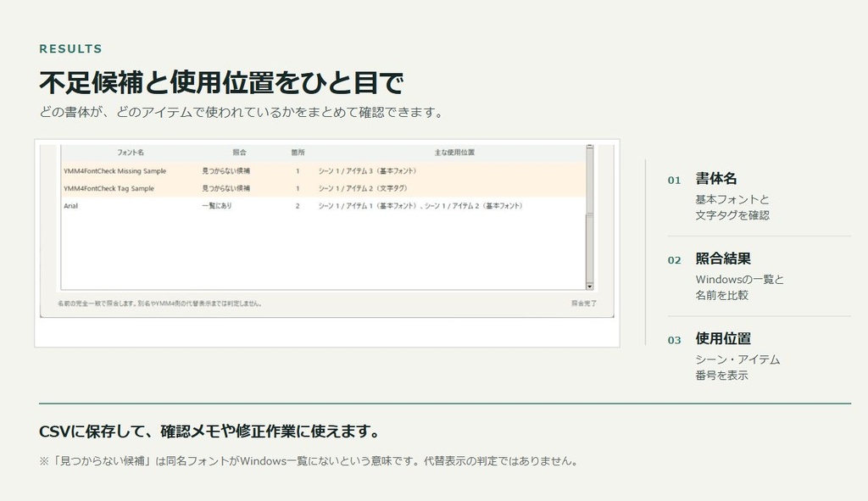The height and width of the screenshot is (501, 868).
Task: Click the count 1 in the Tag Sample row
Action: pyautogui.click(x=298, y=188)
